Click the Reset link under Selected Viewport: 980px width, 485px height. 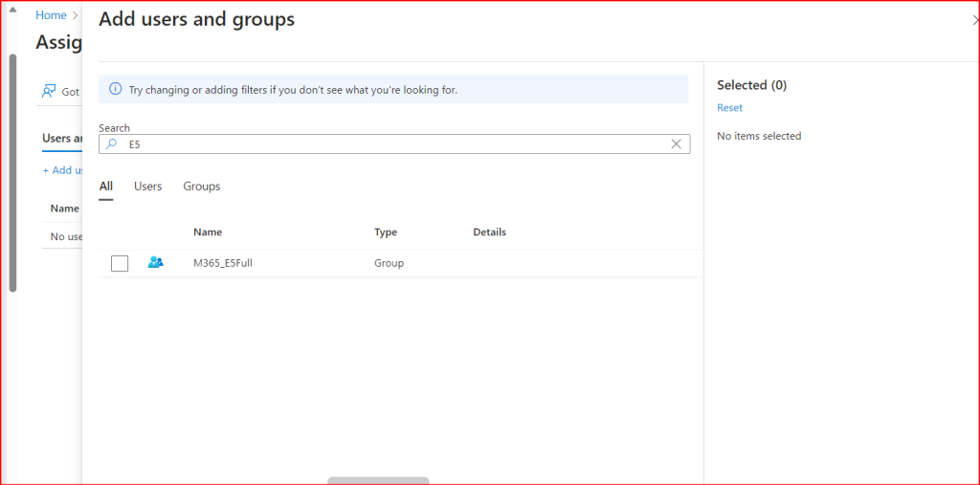729,108
